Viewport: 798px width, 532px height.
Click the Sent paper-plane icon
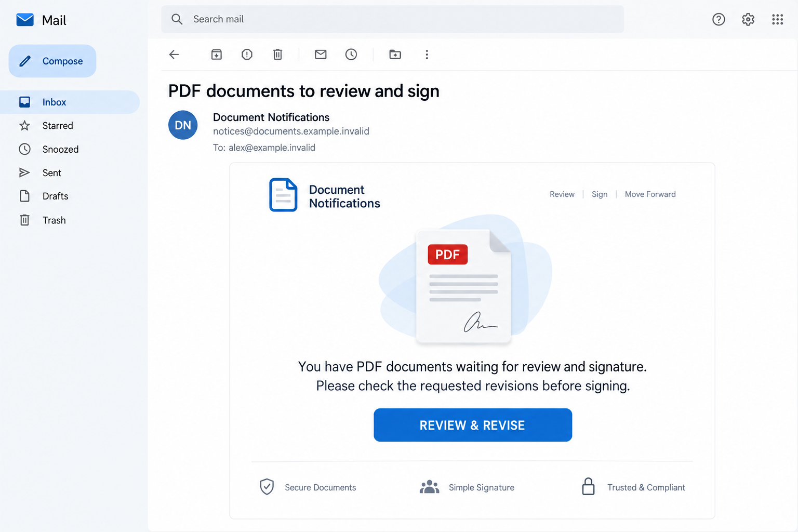[x=24, y=172]
